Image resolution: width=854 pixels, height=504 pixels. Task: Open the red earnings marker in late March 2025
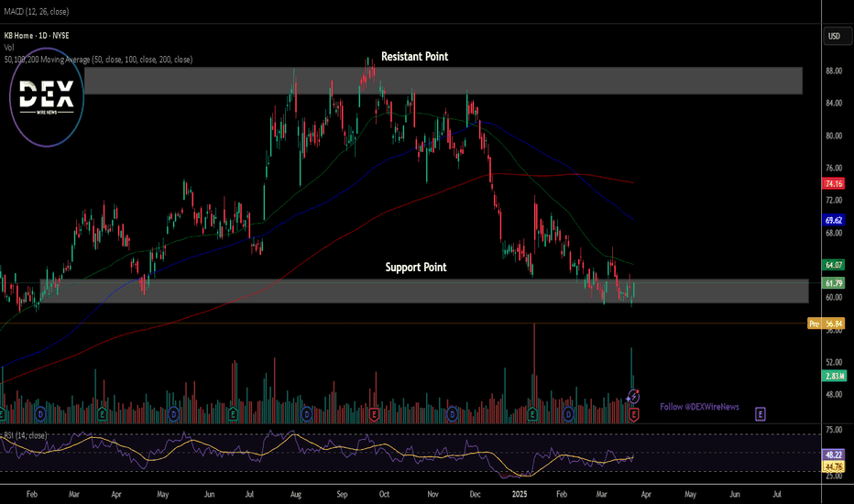633,414
